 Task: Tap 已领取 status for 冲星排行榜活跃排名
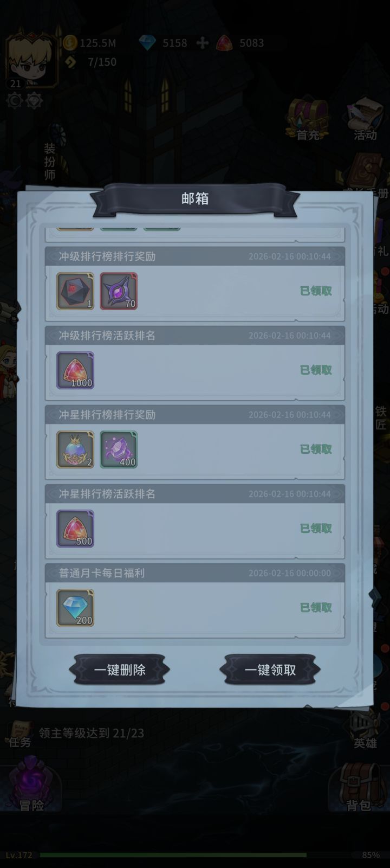[316, 528]
